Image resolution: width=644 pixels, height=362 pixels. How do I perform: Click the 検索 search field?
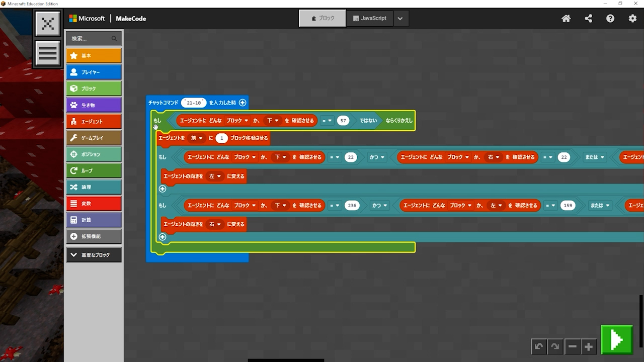click(91, 38)
